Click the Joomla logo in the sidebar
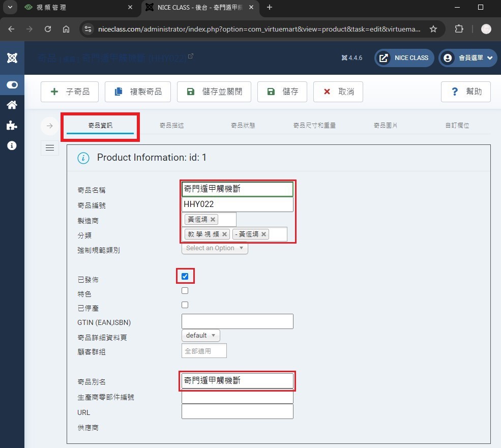Screen dimensions: 501x448 (x=12, y=58)
